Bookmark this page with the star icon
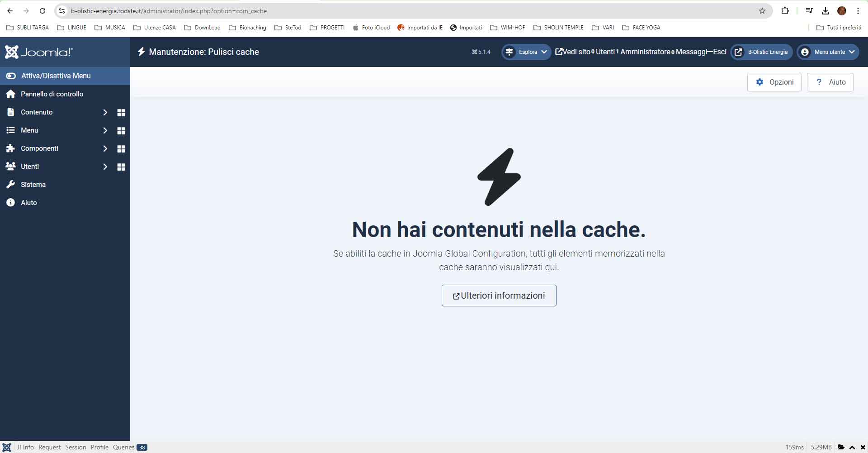 [x=762, y=11]
